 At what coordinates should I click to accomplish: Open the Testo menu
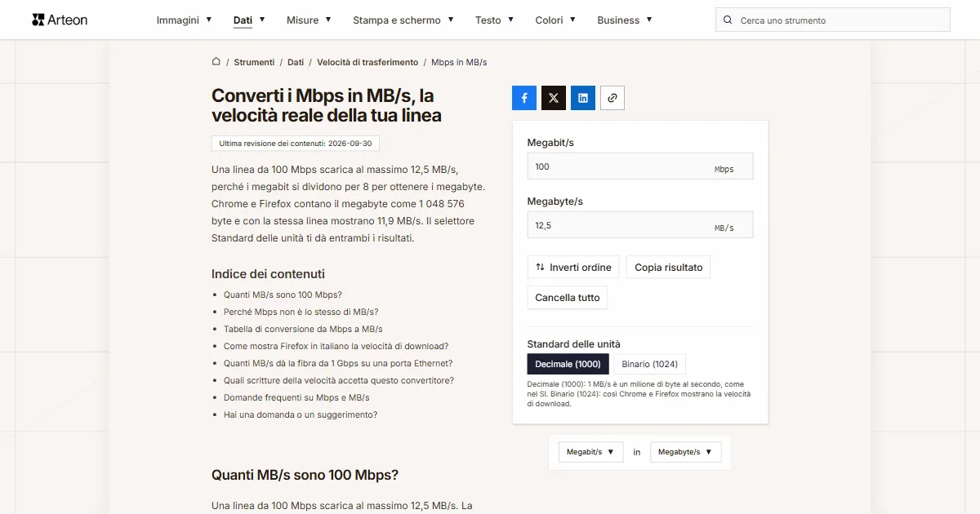click(x=495, y=20)
